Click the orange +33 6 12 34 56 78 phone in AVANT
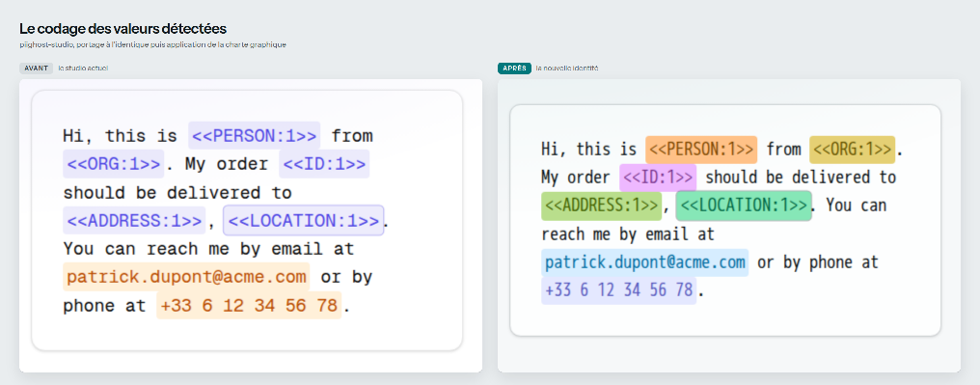980x385 pixels. [249, 305]
